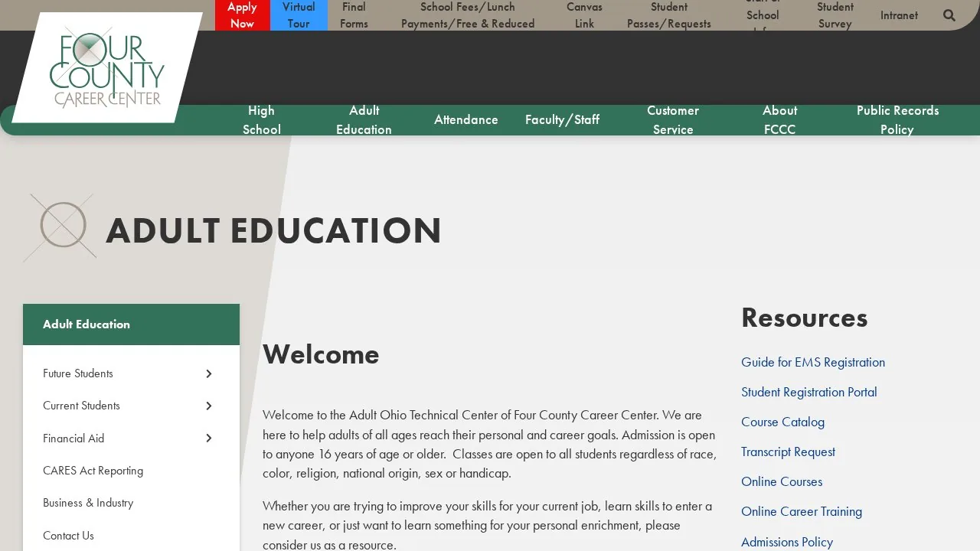Viewport: 980px width, 551px height.
Task: Open Business & Industry sidebar link
Action: [x=88, y=503]
